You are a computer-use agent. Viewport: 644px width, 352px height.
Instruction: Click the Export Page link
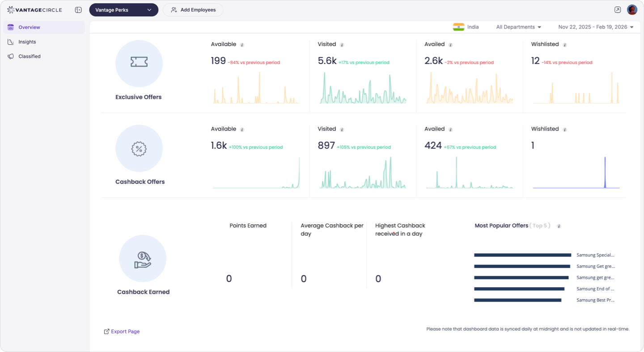122,331
